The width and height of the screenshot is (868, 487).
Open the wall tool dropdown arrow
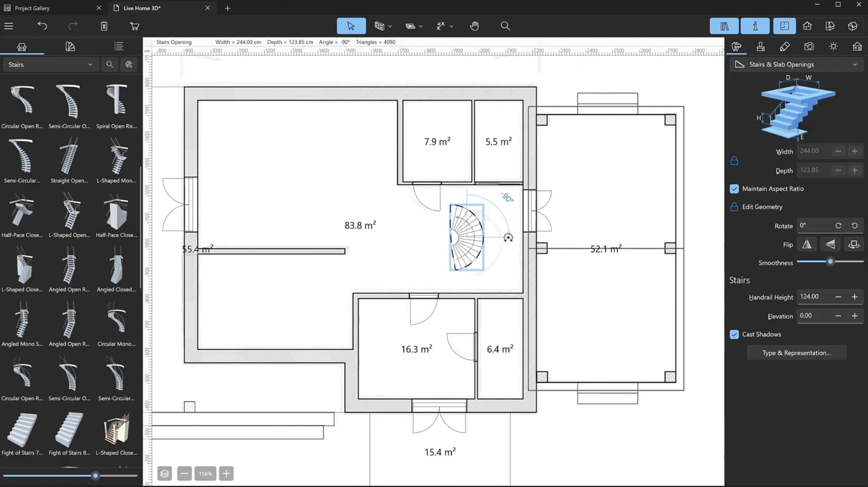pos(390,26)
